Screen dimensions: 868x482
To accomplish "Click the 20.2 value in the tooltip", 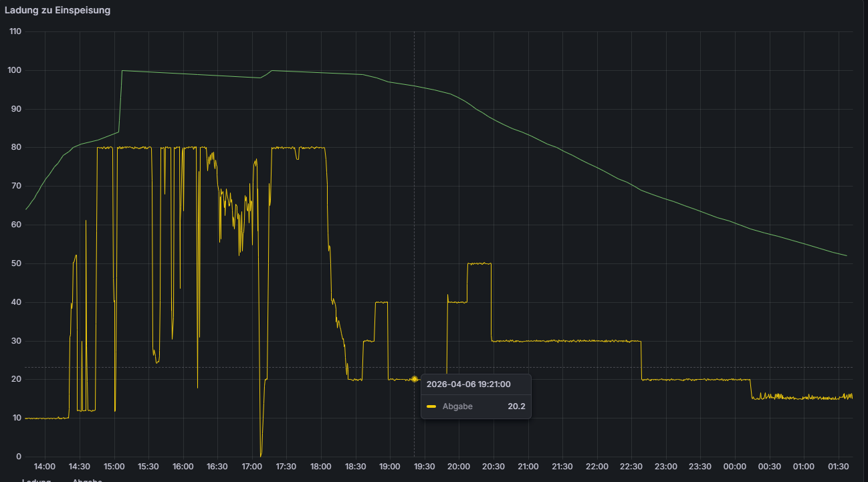I will 516,406.
